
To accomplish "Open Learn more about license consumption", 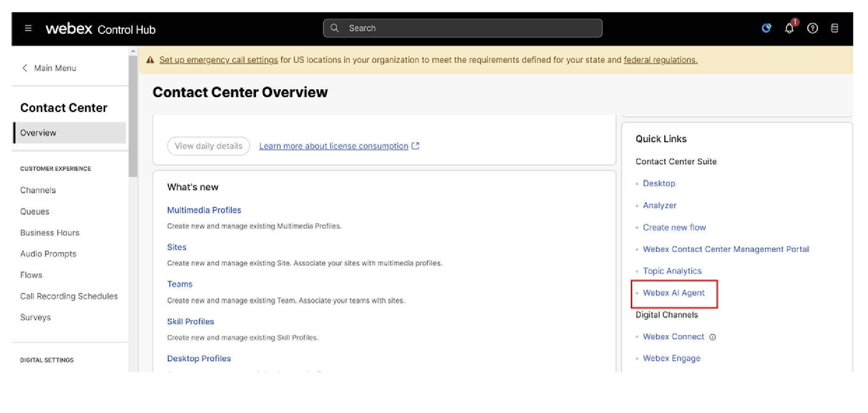I will [334, 146].
